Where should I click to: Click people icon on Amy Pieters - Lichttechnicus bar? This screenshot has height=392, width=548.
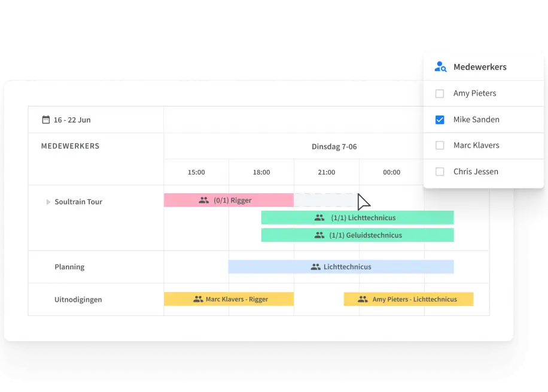point(363,299)
